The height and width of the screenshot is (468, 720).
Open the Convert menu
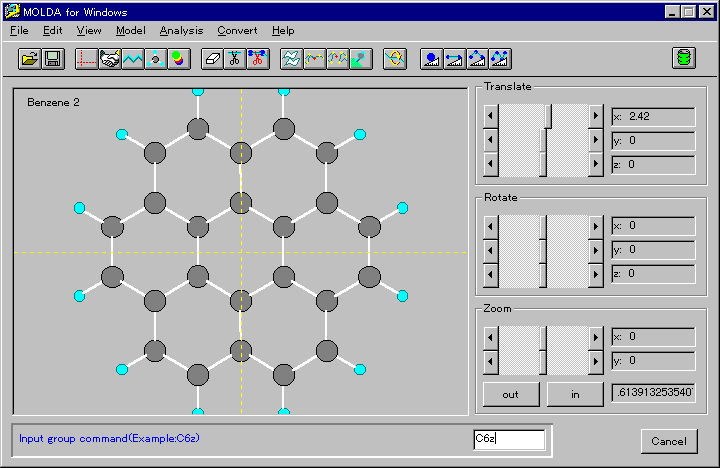237,31
